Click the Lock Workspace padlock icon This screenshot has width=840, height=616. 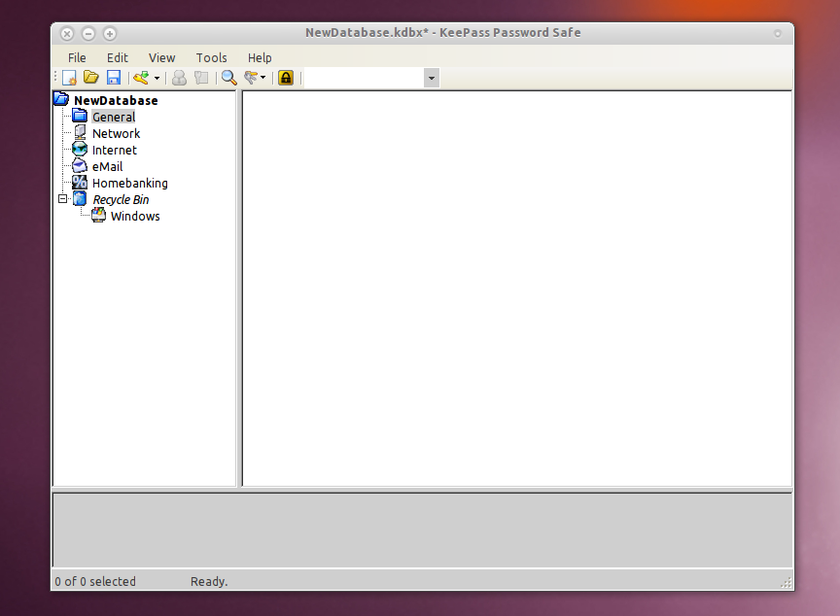click(286, 78)
